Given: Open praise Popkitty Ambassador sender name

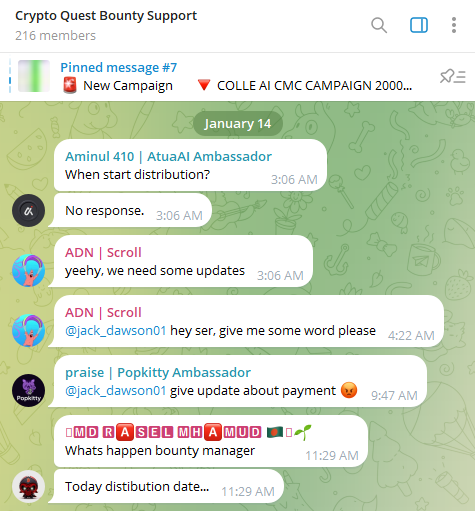Looking at the screenshot, I should [x=158, y=372].
